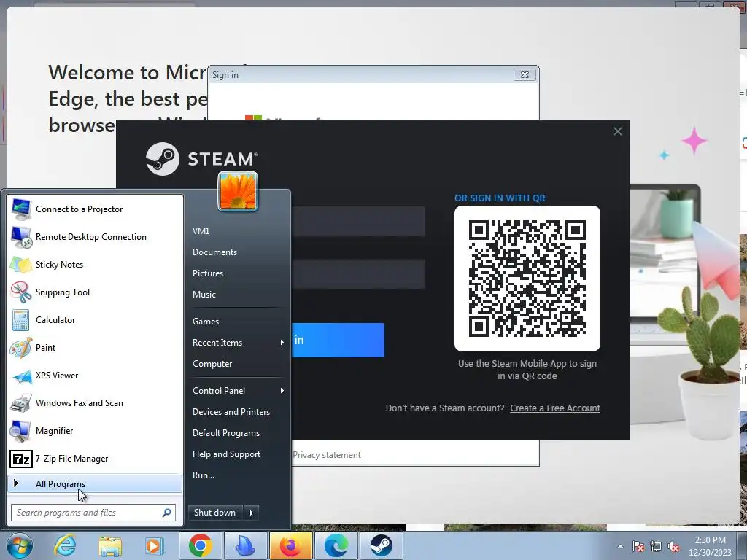
Task: Click the search magnifier icon
Action: pos(167,513)
